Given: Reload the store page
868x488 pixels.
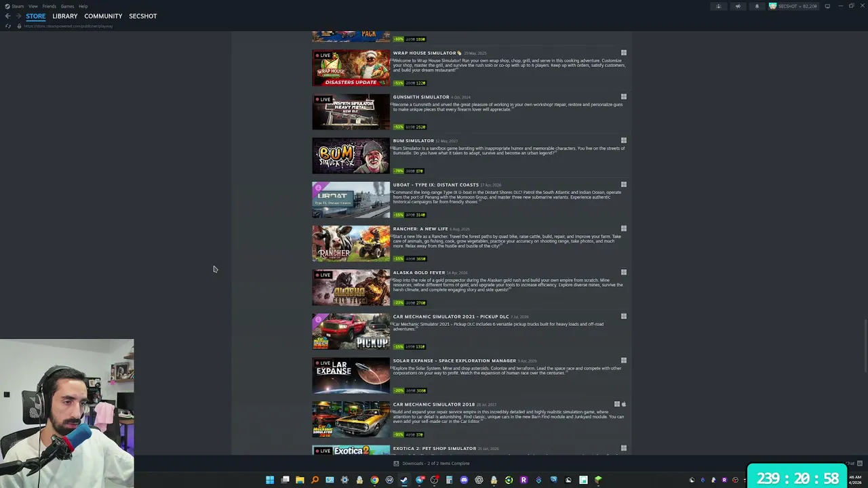Looking at the screenshot, I should [8, 26].
